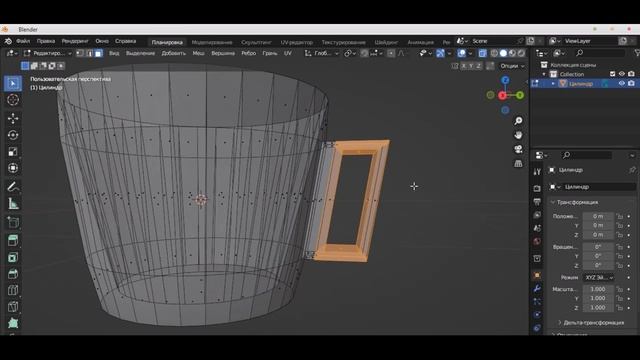Open the View Layer properties tab
The image size is (640, 360).
(537, 215)
